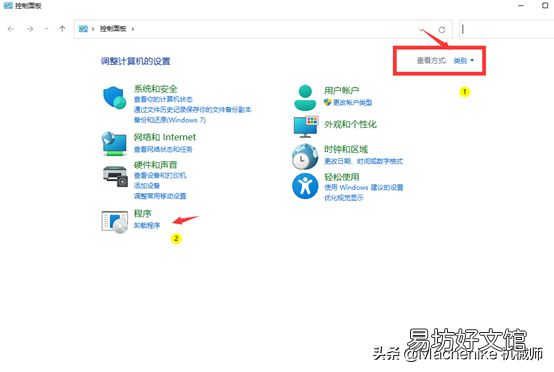Open the System and Security shield icon
The width and height of the screenshot is (554, 372).
click(x=114, y=98)
